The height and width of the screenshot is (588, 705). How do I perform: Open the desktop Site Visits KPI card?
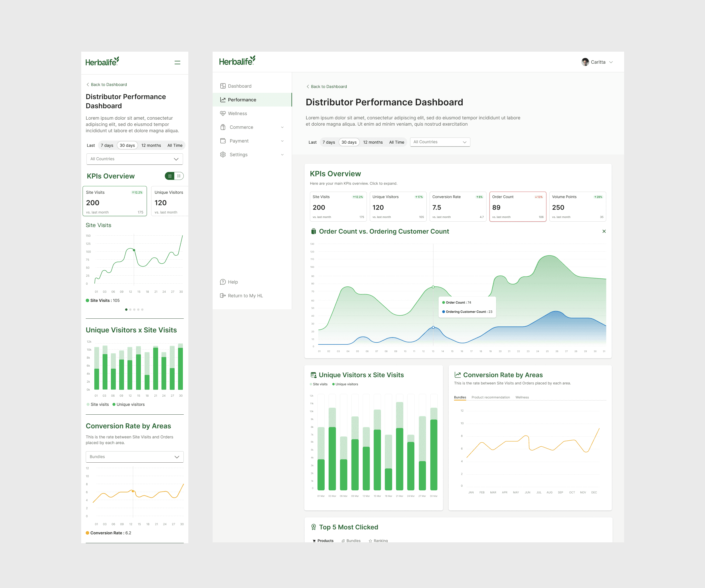click(338, 207)
